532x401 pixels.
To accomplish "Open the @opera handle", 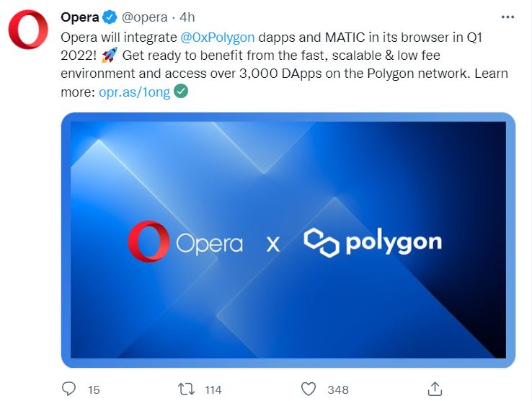I will (x=145, y=17).
